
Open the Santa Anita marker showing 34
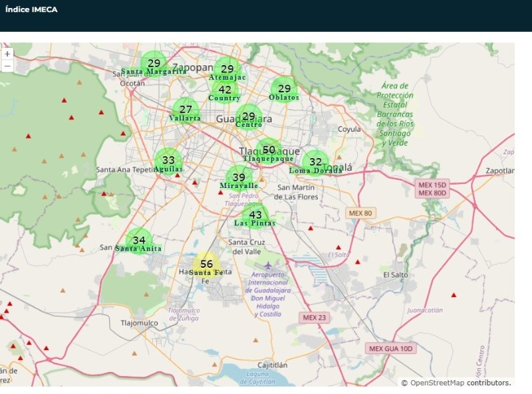(x=139, y=241)
